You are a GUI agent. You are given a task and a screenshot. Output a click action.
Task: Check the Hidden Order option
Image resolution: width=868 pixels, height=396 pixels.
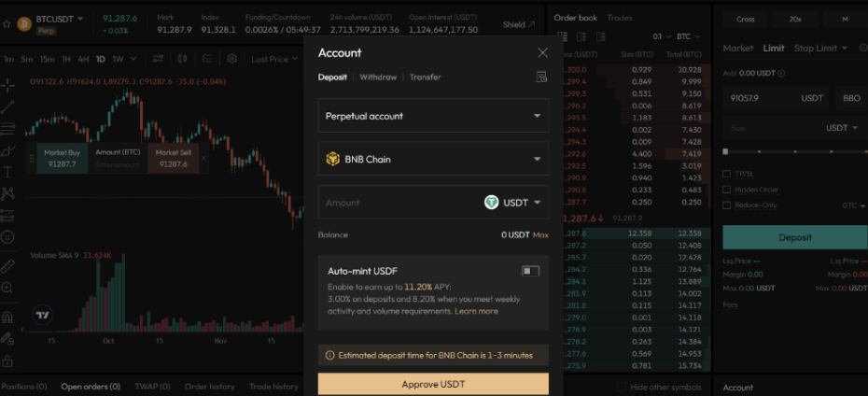coord(728,190)
